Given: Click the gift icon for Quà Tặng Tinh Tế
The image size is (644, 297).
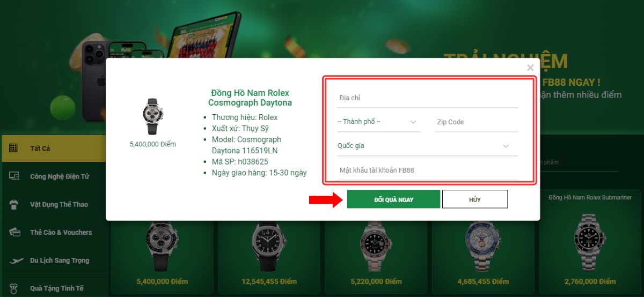Looking at the screenshot, I should pyautogui.click(x=14, y=288).
